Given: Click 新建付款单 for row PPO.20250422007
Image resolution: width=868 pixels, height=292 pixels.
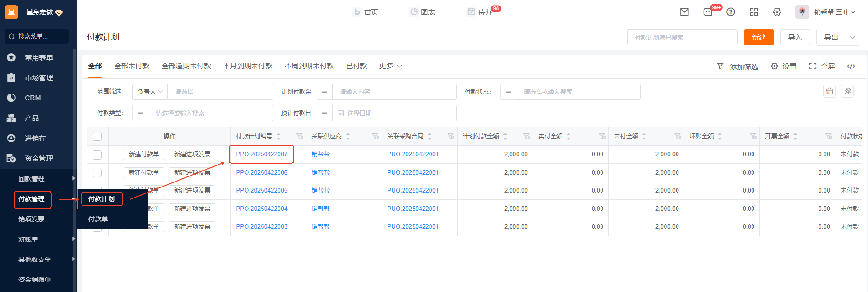Looking at the screenshot, I should pyautogui.click(x=144, y=154).
